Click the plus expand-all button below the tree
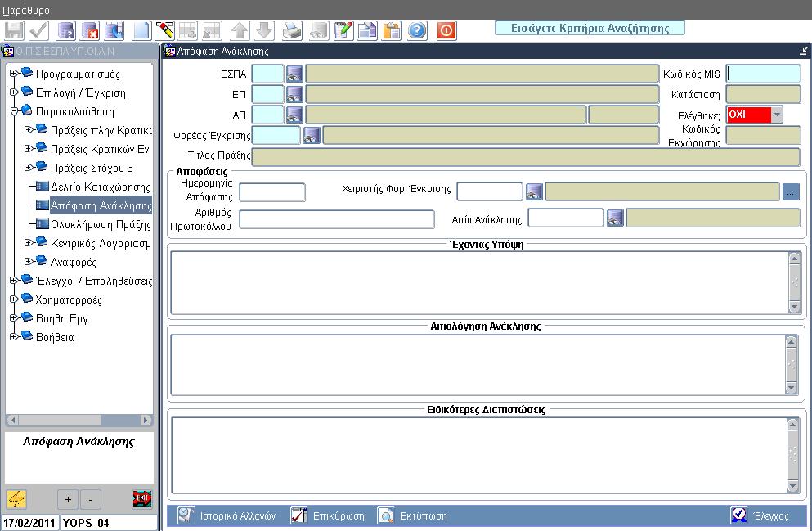Image resolution: width=812 pixels, height=531 pixels. pos(68,499)
